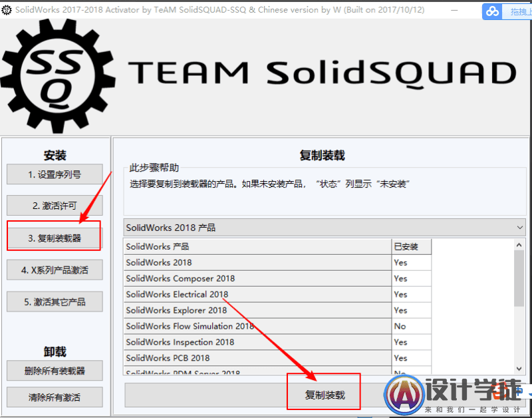
Task: Click 删除所有装载器 button
Action: coord(55,371)
